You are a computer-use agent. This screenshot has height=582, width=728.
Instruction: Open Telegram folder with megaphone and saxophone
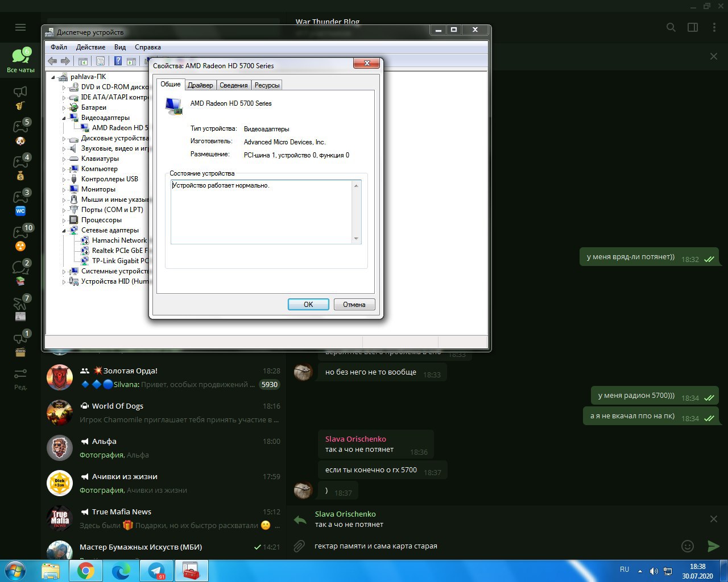(20, 98)
